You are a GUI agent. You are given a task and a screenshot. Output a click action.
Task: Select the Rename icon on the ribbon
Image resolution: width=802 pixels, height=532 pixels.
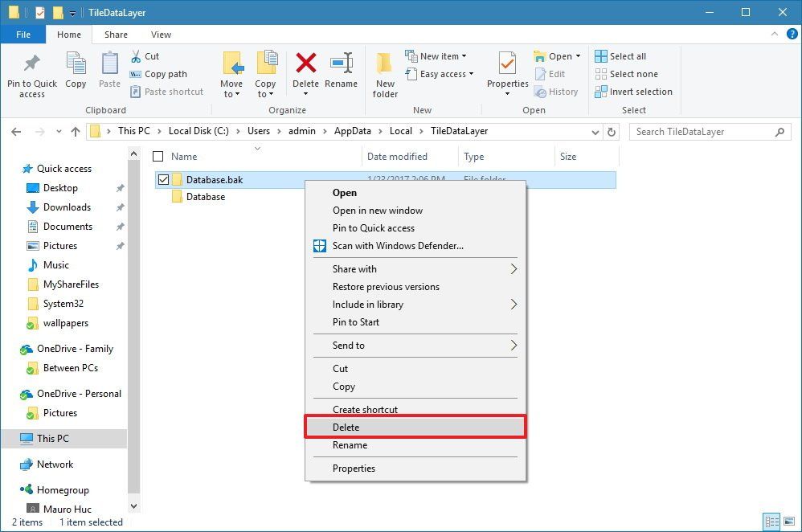[x=342, y=69]
